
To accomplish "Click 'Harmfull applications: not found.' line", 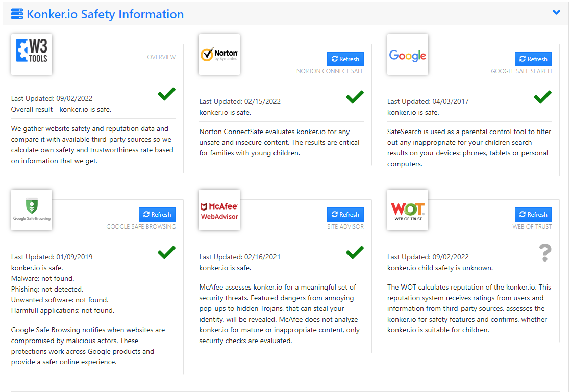I will (63, 311).
